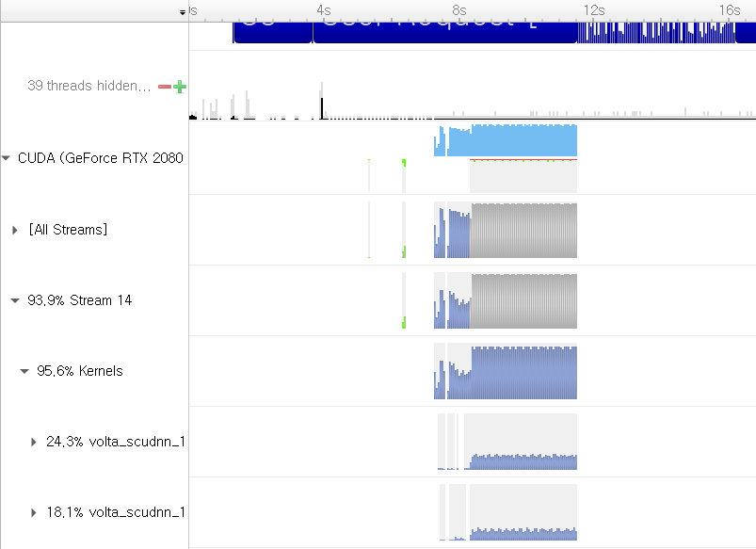Click the 8s mark on the timeline ruler
This screenshot has width=756, height=549.
(458, 10)
